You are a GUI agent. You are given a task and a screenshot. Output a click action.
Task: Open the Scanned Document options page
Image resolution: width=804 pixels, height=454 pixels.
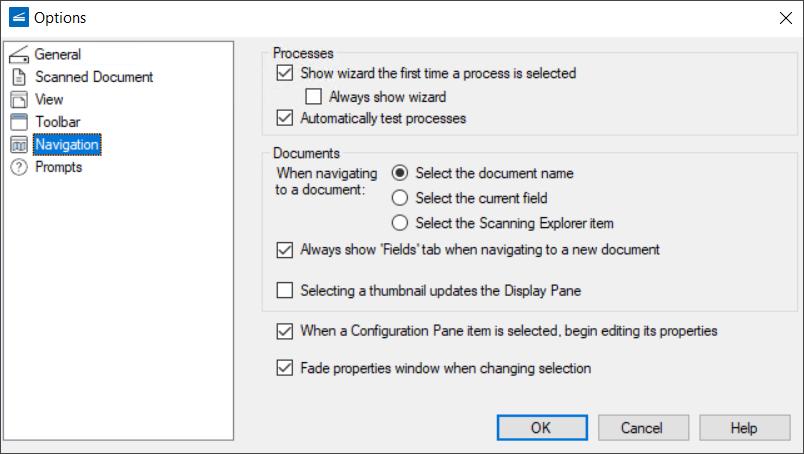coord(94,77)
